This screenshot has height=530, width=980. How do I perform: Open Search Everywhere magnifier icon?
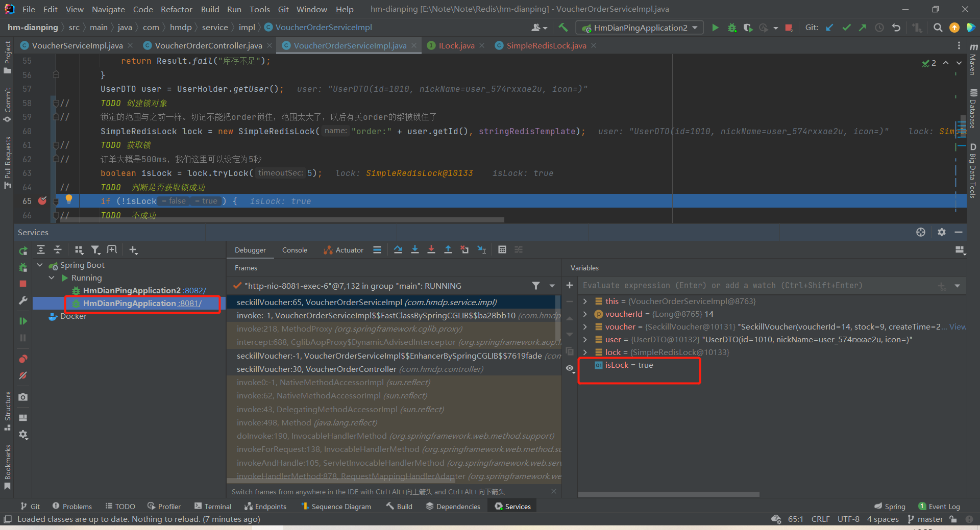pos(938,28)
